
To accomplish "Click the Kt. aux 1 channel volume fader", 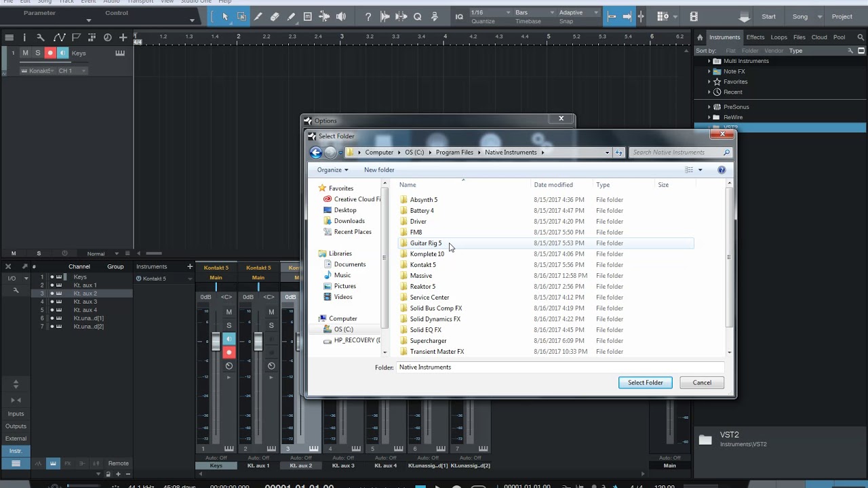I will point(258,342).
